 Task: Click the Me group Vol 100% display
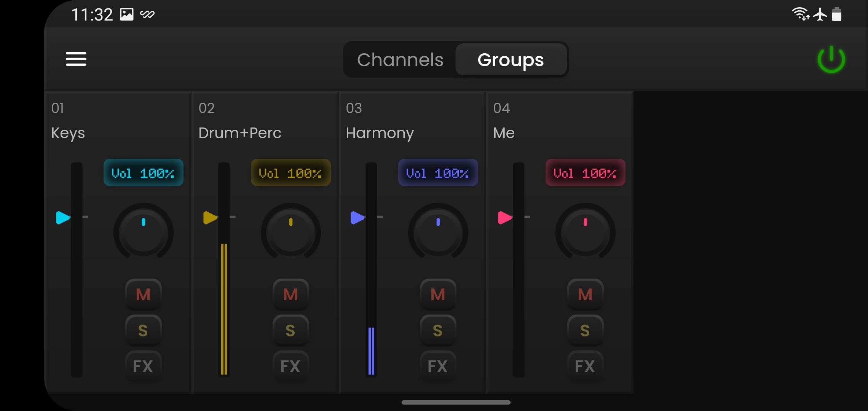tap(585, 173)
